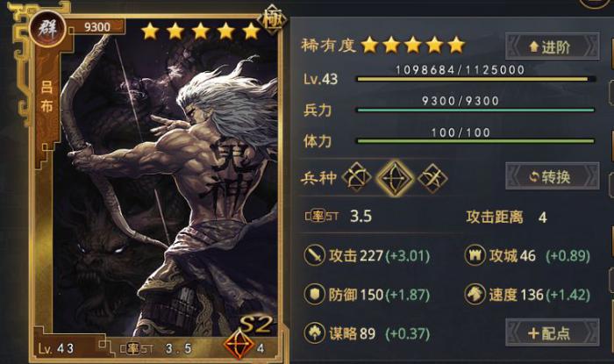Open the 配点 stat allocation button

click(552, 332)
